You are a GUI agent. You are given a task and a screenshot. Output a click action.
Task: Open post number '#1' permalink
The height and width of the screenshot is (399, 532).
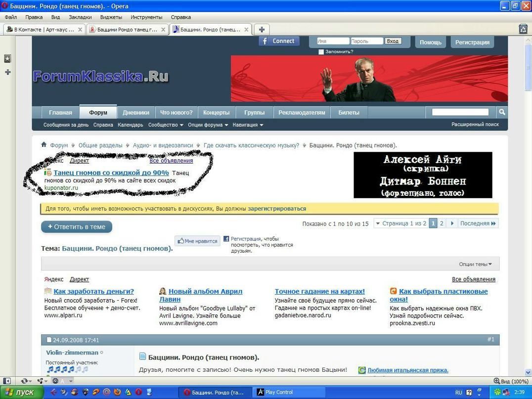(490, 339)
